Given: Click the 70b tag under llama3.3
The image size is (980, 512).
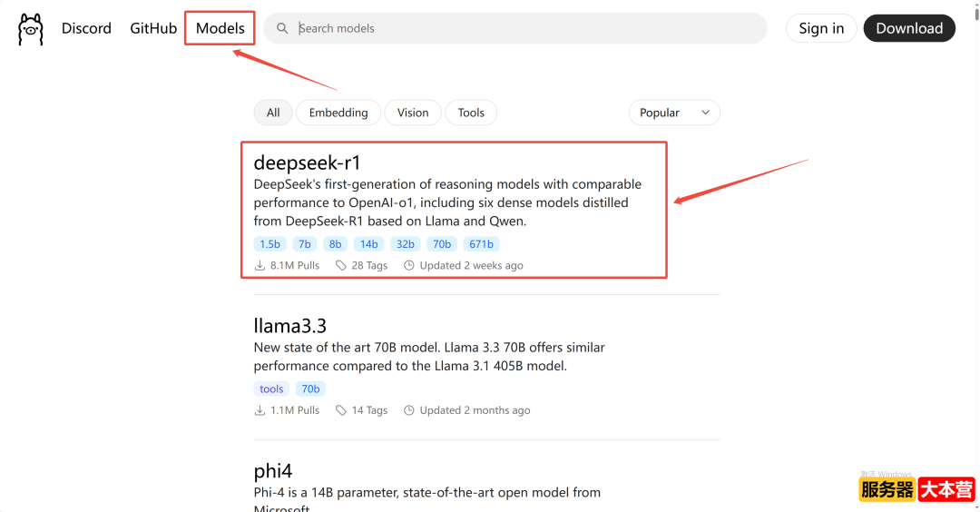Looking at the screenshot, I should [x=310, y=389].
